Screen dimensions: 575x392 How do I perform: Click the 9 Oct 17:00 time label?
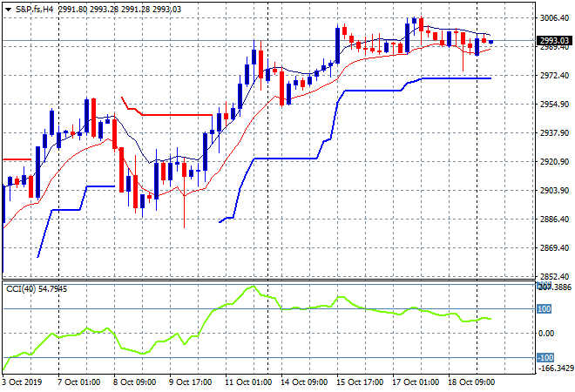tap(190, 382)
